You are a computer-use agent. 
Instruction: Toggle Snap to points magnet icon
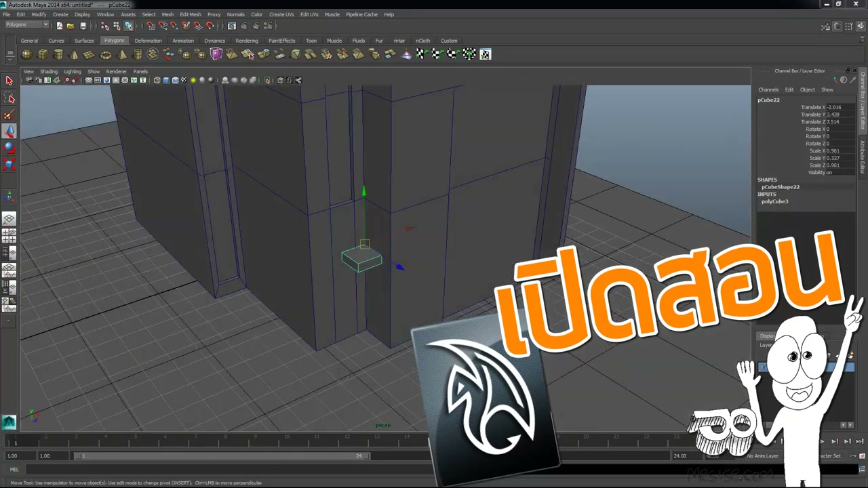tap(174, 26)
